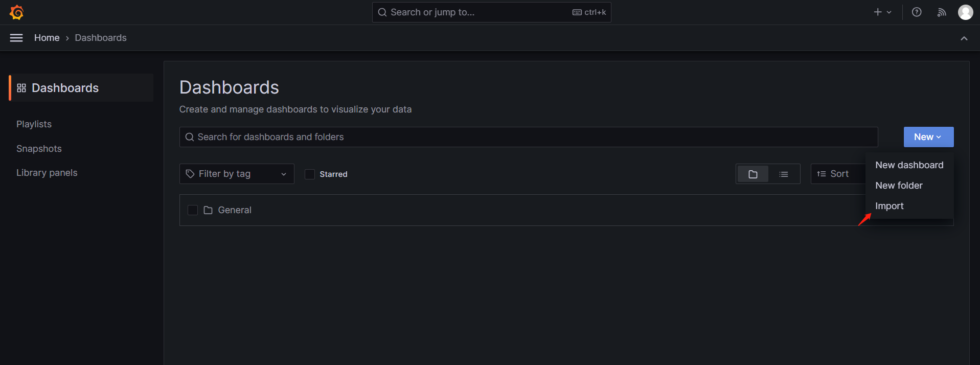Enable the Starred filter checkbox
This screenshot has height=365, width=980.
point(310,174)
